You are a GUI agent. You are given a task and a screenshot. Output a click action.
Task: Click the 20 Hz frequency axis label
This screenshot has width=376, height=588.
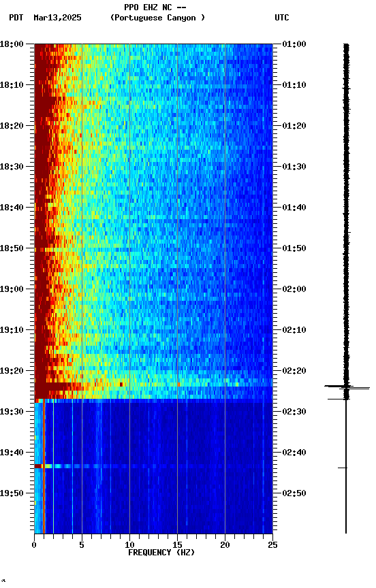(x=225, y=545)
